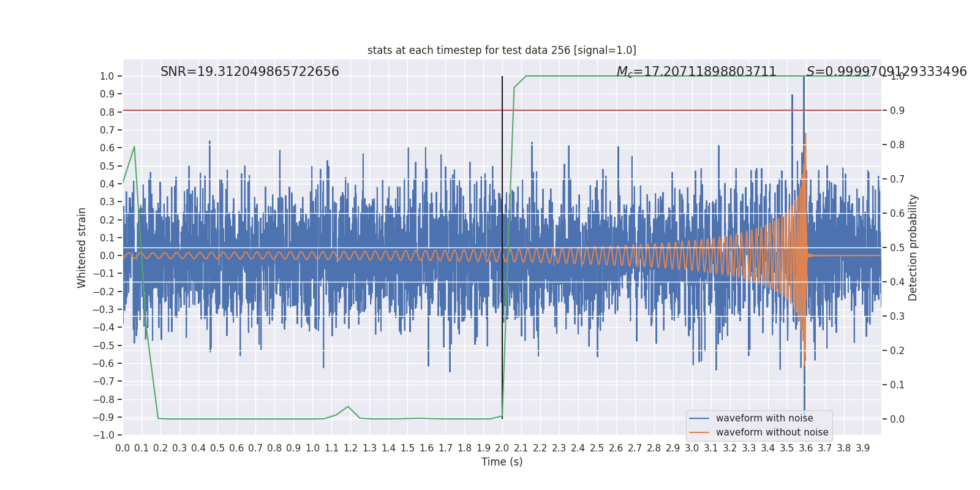
Task: Click the 3.6 tick label on time axis
Action: tap(806, 448)
